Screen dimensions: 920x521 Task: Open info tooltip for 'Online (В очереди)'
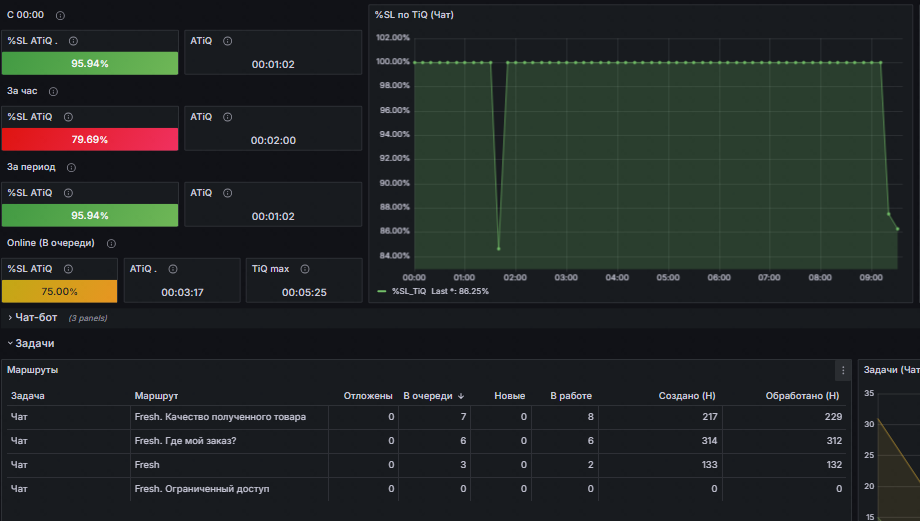pyautogui.click(x=111, y=243)
